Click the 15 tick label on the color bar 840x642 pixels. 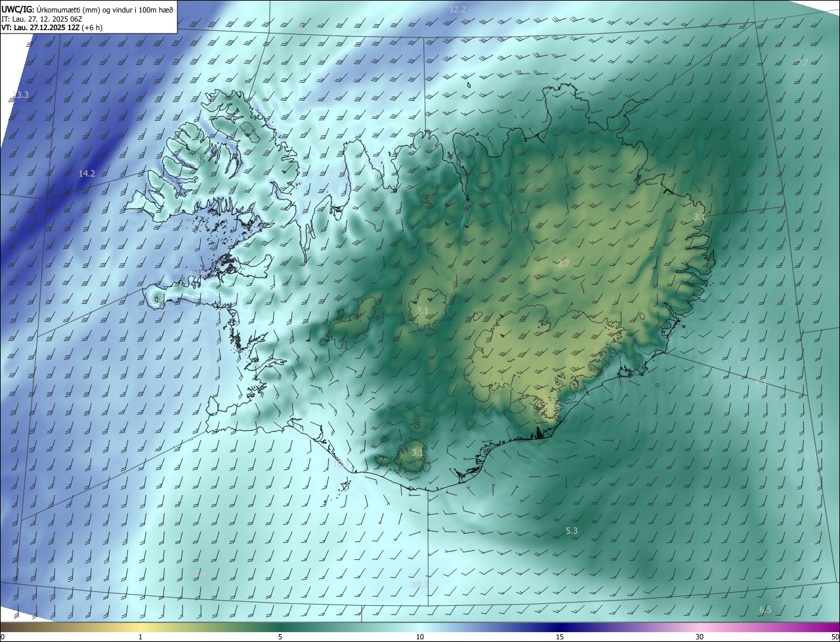(560, 637)
